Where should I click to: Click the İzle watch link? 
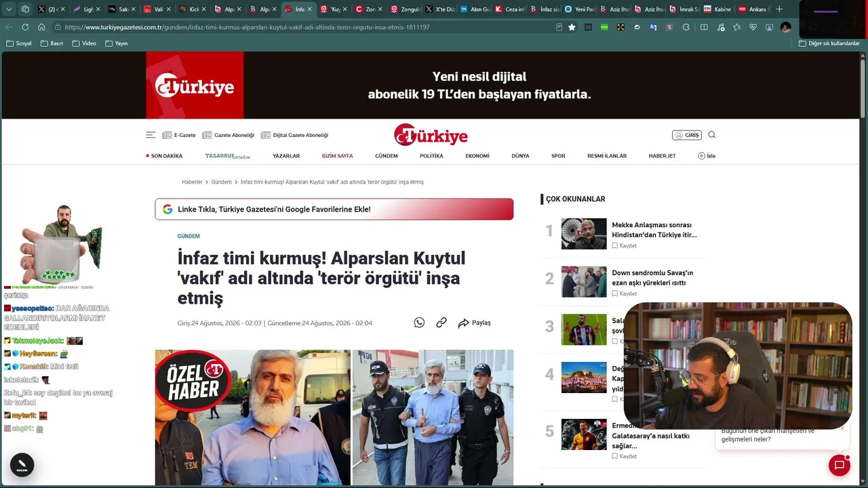(707, 156)
